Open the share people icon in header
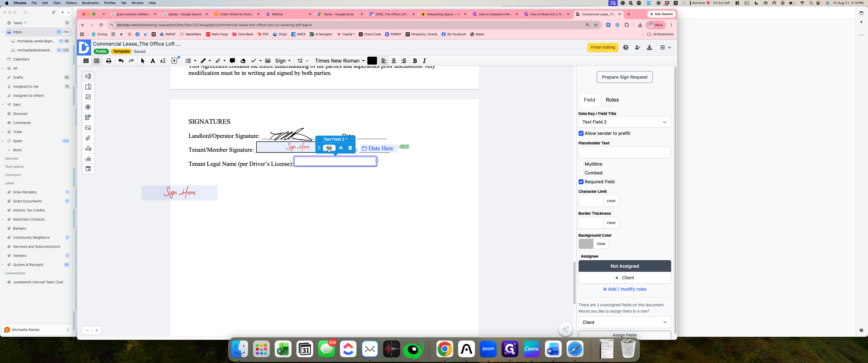 click(638, 47)
